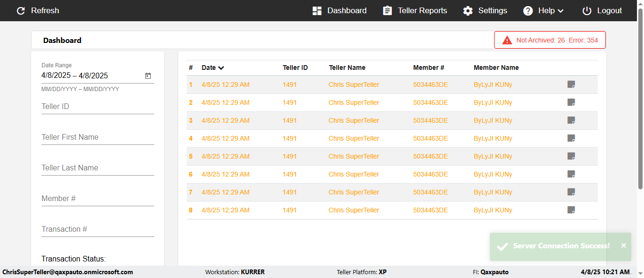Open the note icon for row 3

coord(571,120)
